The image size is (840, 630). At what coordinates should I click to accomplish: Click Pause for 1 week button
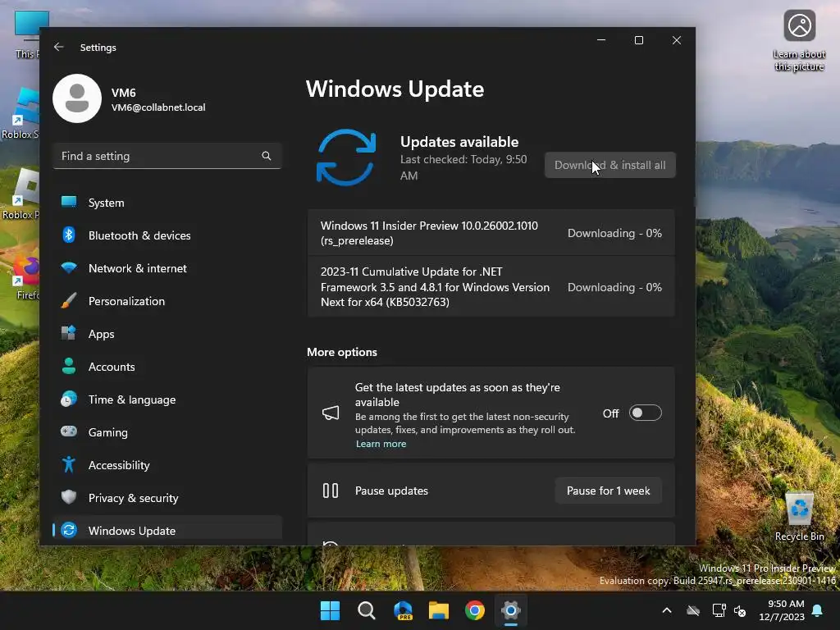[608, 491]
